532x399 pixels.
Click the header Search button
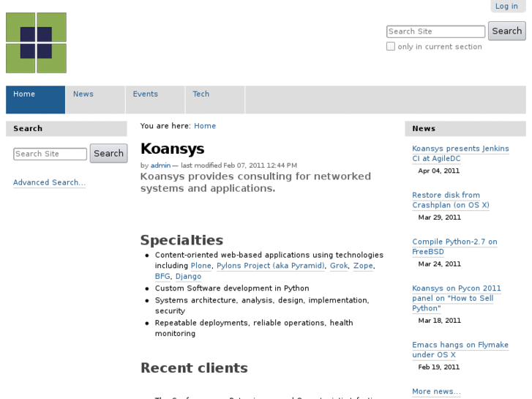click(507, 31)
